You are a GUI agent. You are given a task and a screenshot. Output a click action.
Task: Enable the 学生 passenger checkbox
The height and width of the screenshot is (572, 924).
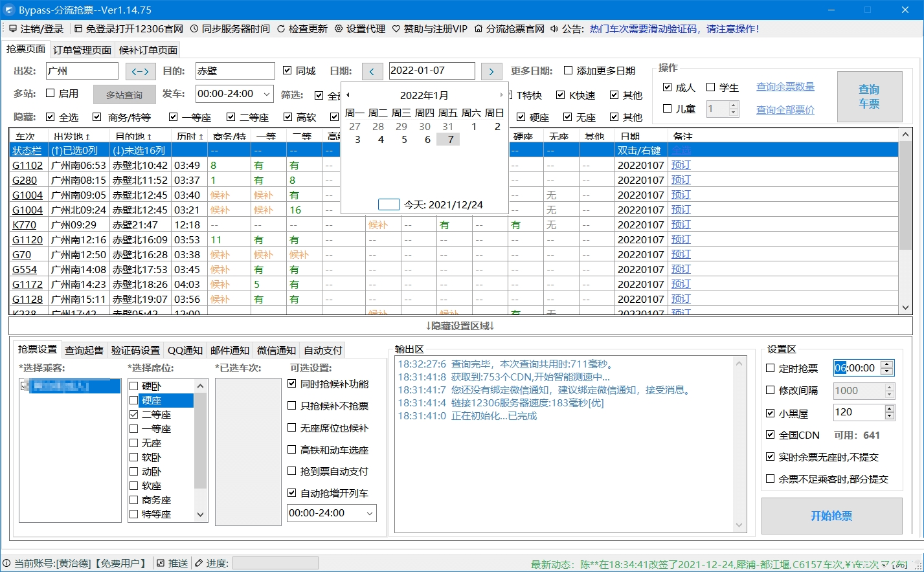[709, 87]
